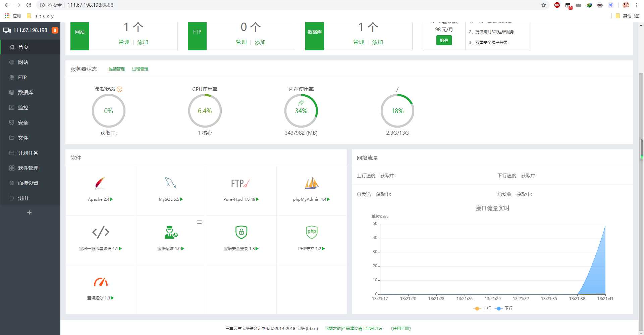Click the 宝塔运维 operator icon

pyautogui.click(x=171, y=232)
